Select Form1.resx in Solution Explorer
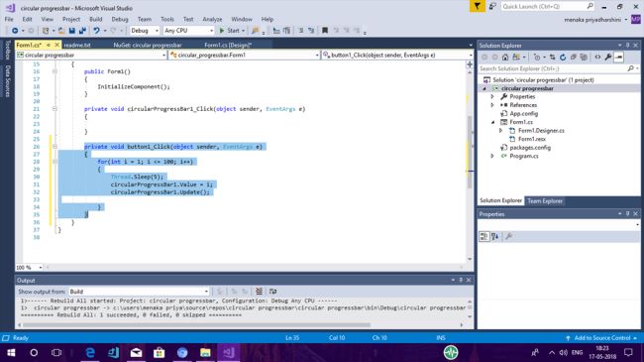 531,139
